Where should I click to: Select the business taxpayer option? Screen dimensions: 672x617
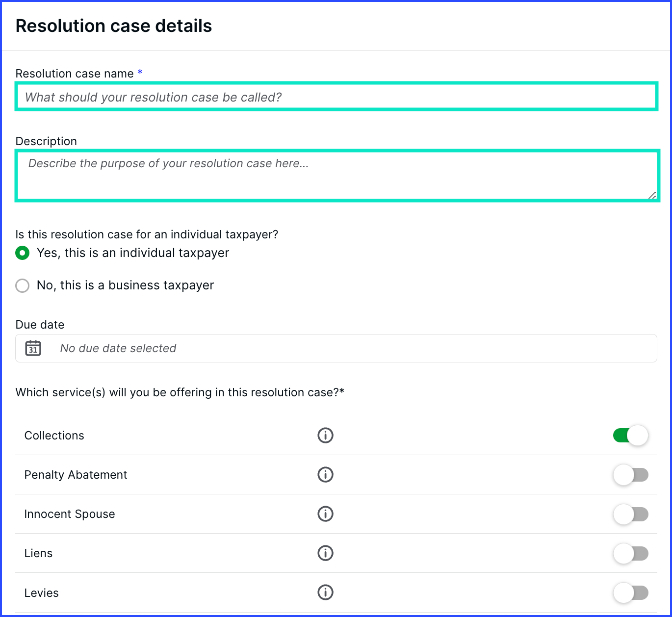pyautogui.click(x=22, y=285)
